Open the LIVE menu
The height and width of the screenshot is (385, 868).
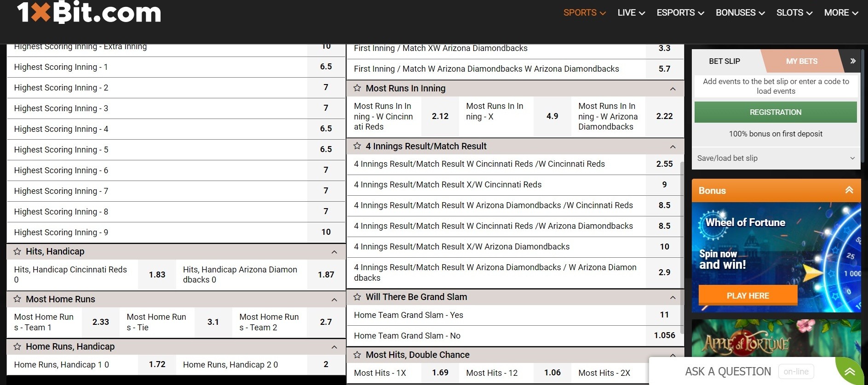point(631,13)
